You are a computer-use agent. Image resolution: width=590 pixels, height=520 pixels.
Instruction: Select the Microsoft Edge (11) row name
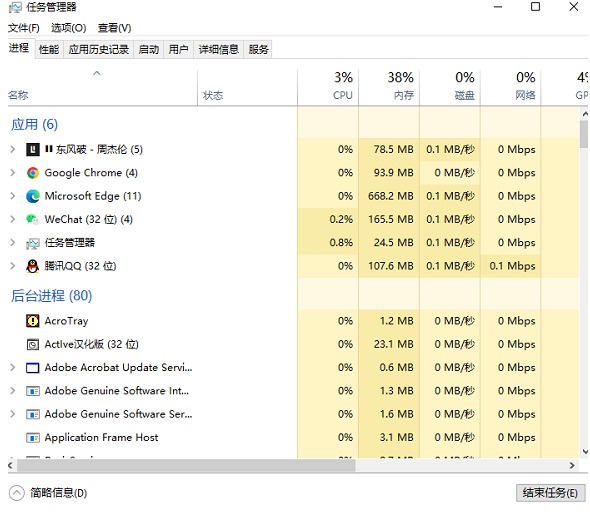coord(93,196)
